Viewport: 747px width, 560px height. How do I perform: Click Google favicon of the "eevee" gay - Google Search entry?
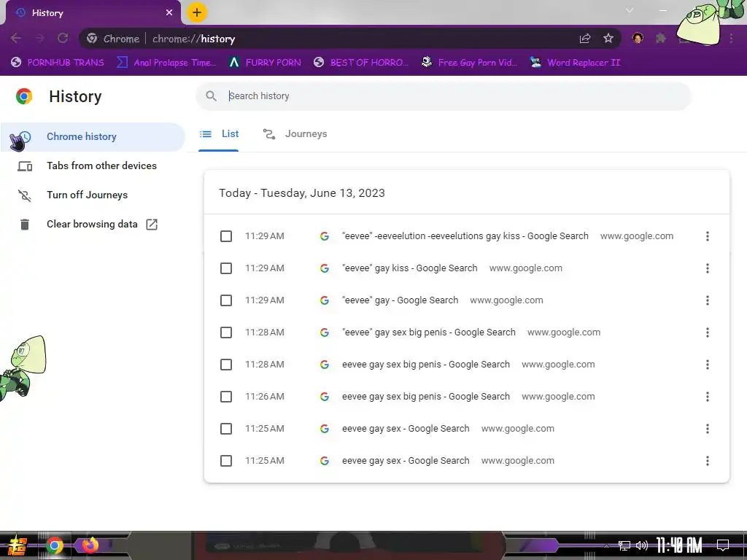click(325, 300)
